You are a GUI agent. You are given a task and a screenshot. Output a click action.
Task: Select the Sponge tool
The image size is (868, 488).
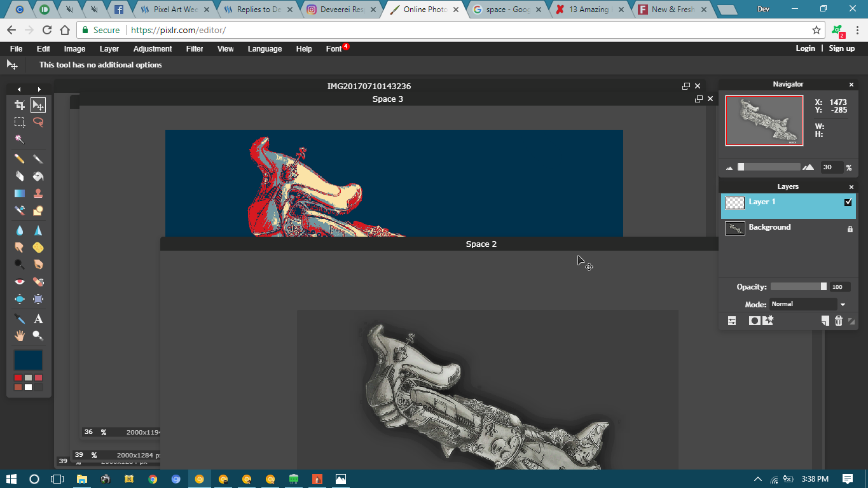(38, 247)
